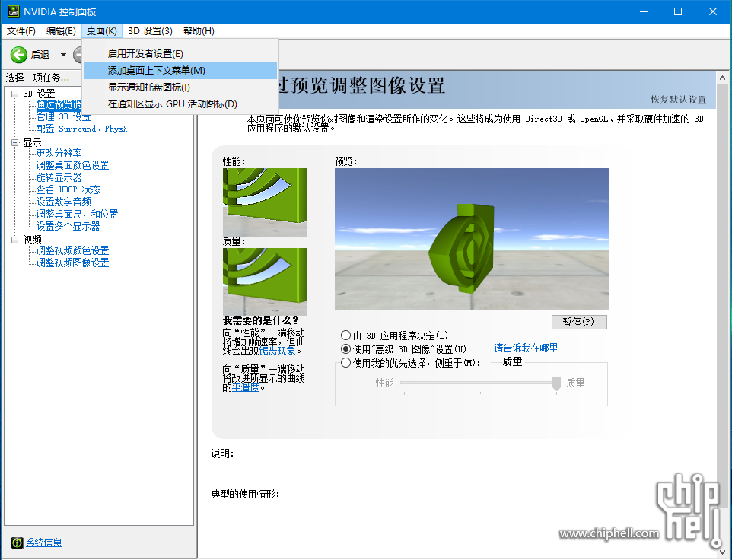Select 旋转显示器 in tree

(59, 177)
